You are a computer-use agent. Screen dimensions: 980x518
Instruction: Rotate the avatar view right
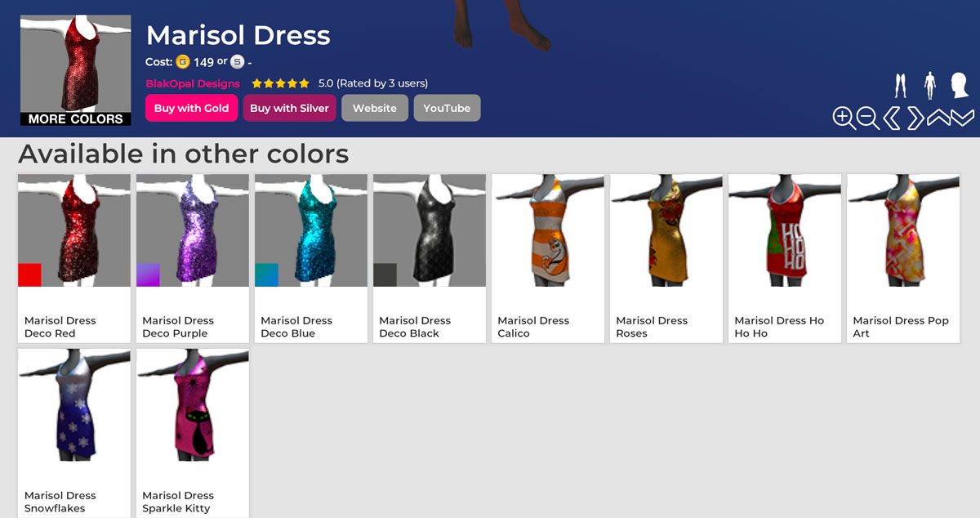click(x=915, y=118)
